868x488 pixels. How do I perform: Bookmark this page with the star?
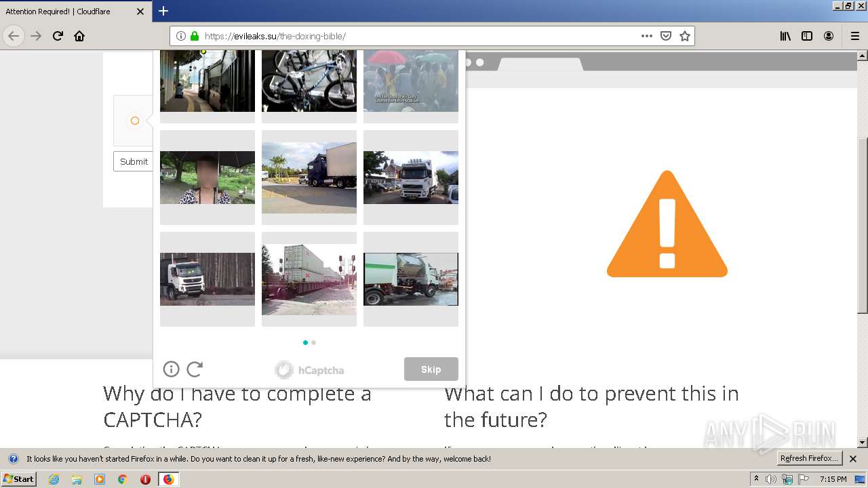685,36
